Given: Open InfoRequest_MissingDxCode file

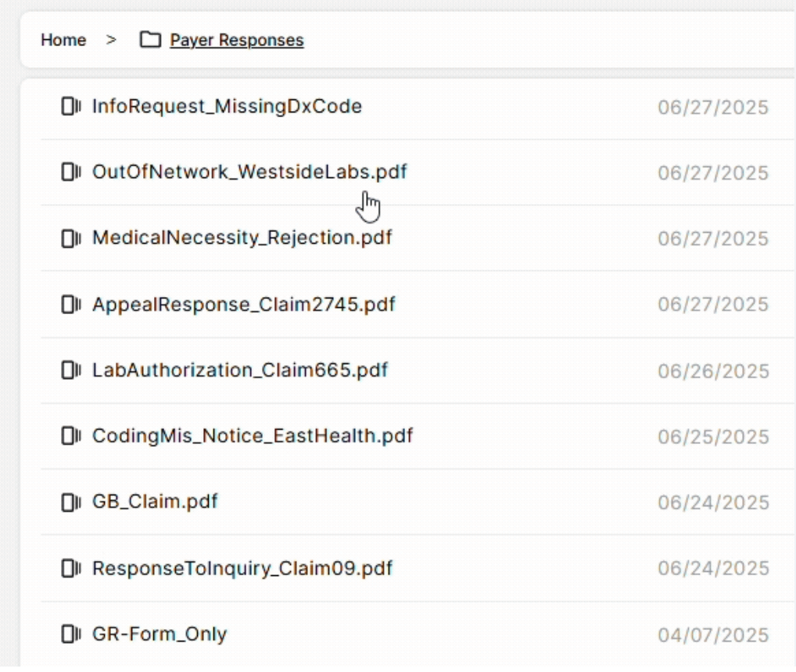Looking at the screenshot, I should click(227, 106).
